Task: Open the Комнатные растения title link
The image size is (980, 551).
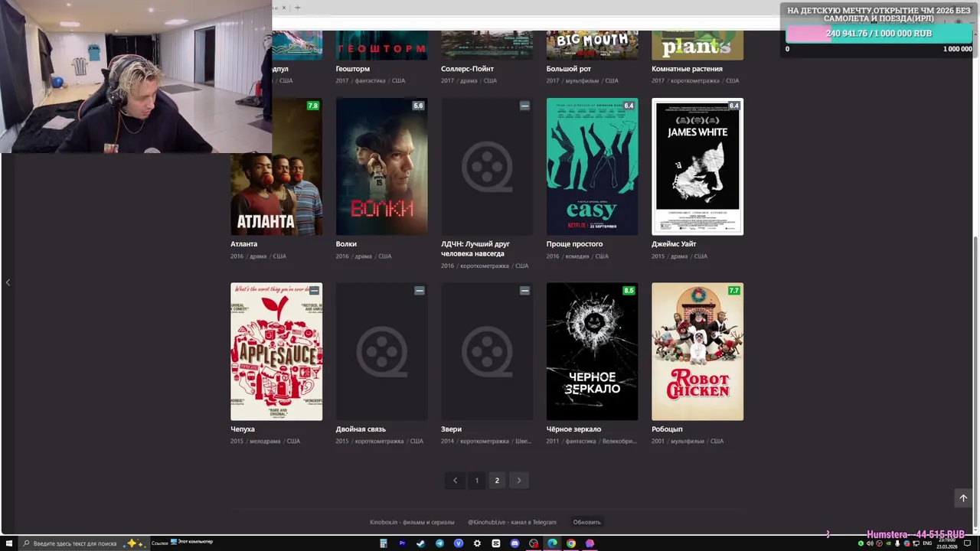Action: pyautogui.click(x=687, y=69)
